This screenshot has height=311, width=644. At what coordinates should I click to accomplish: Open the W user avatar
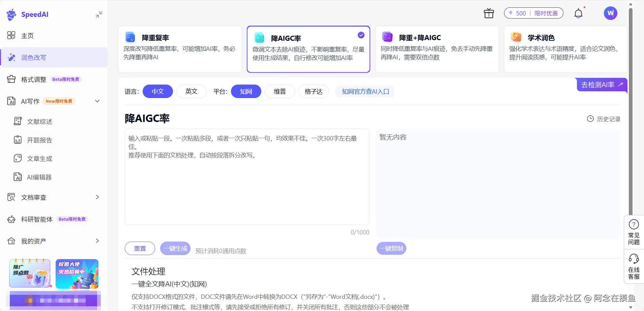click(610, 13)
